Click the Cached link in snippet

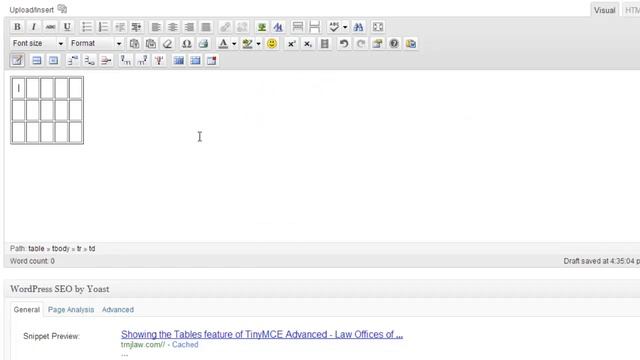[x=185, y=344]
